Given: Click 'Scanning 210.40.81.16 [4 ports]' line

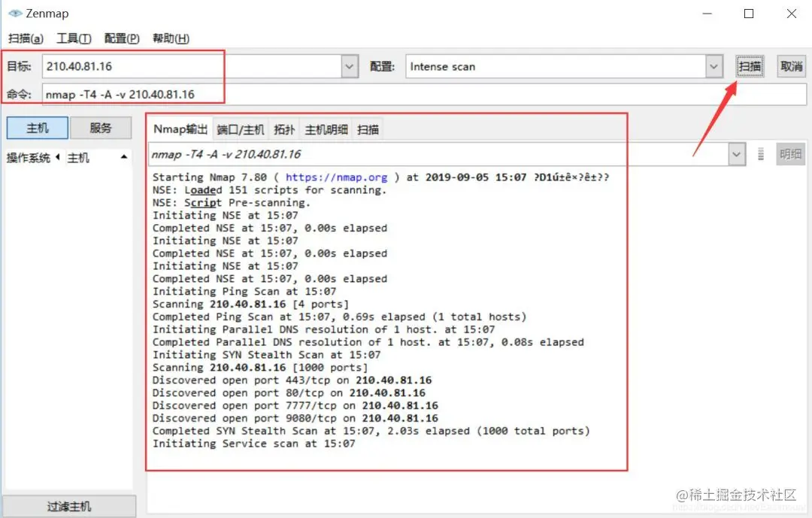Looking at the screenshot, I should (250, 304).
